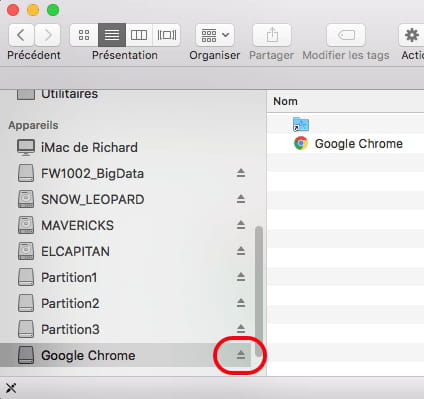The height and width of the screenshot is (399, 424).
Task: Click the Partition1 drive icon
Action: pos(26,277)
